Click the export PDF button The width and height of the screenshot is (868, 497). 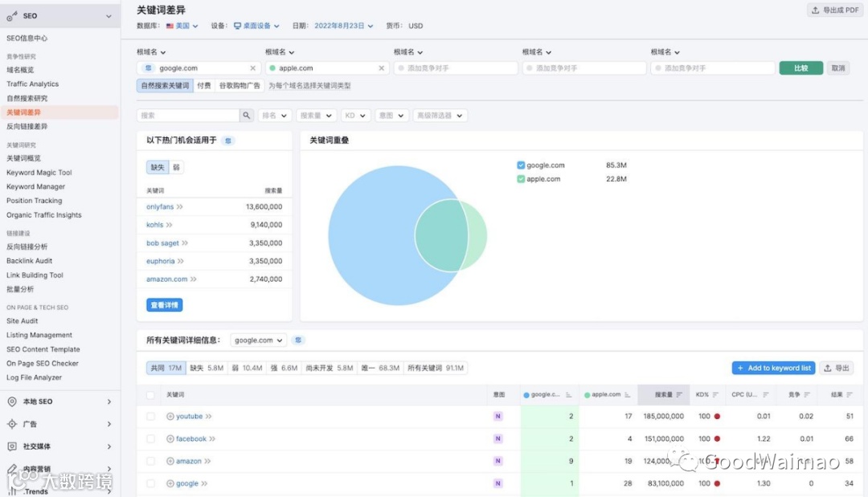(835, 10)
